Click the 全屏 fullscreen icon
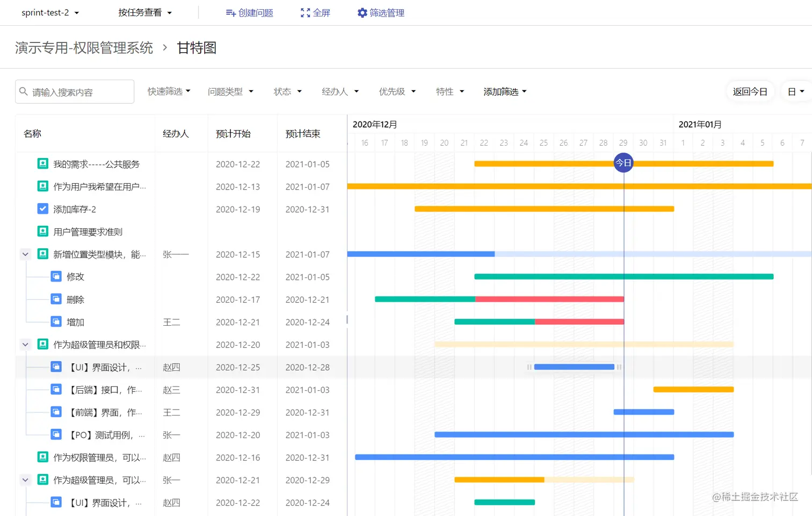Image resolution: width=812 pixels, height=516 pixels. click(x=305, y=12)
